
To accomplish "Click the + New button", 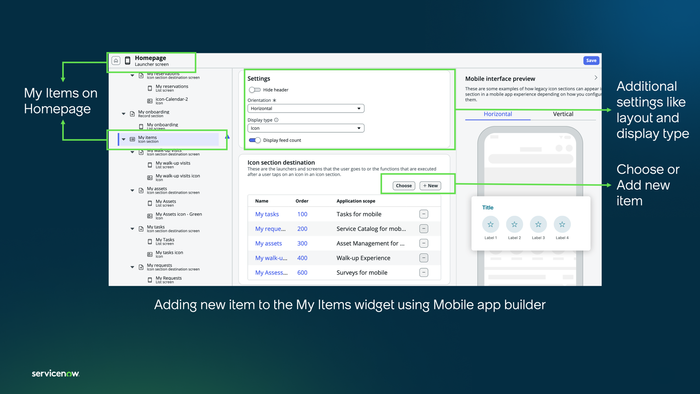I will click(x=430, y=186).
